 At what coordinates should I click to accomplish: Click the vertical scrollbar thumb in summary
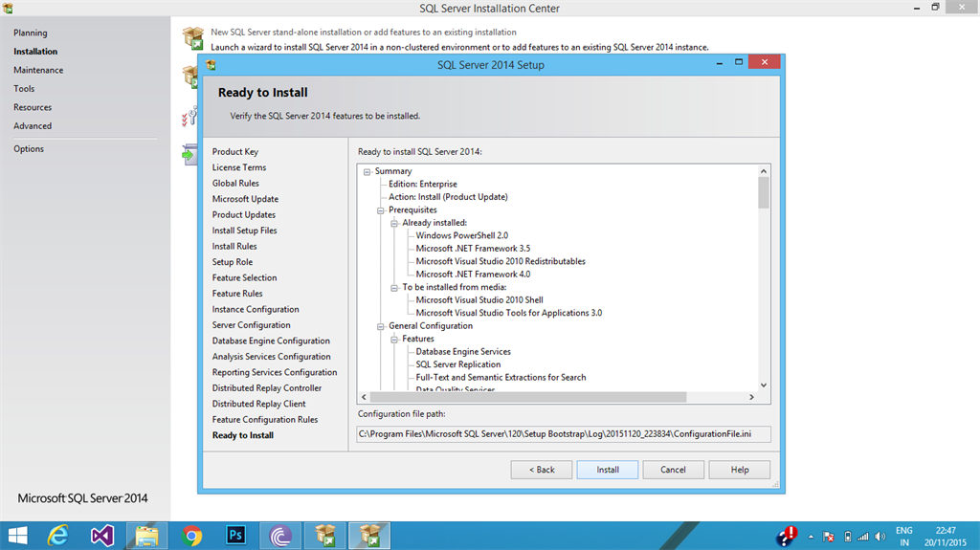(763, 192)
